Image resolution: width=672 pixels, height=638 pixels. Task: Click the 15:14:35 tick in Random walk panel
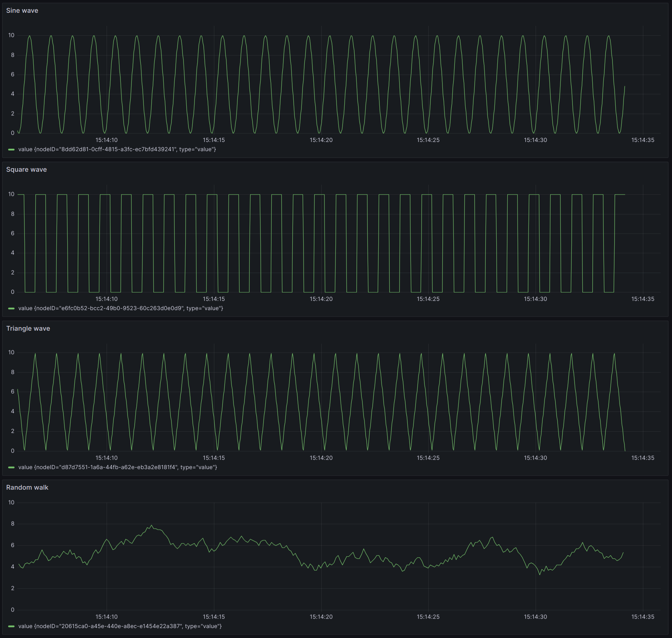[643, 617]
